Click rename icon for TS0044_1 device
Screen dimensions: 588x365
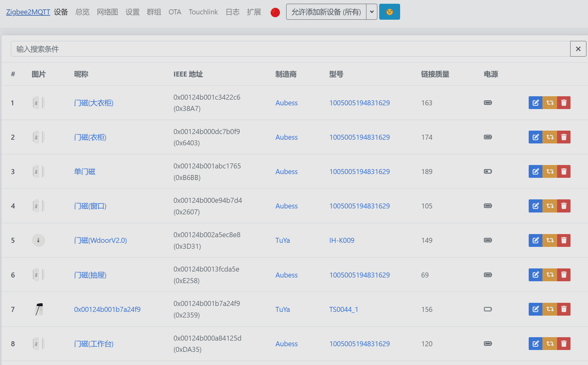pyautogui.click(x=535, y=309)
